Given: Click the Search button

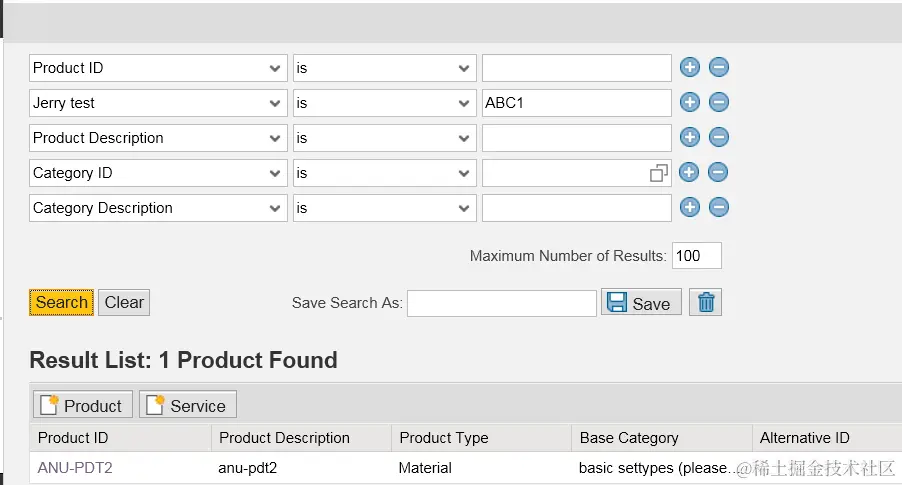Looking at the screenshot, I should coord(62,303).
